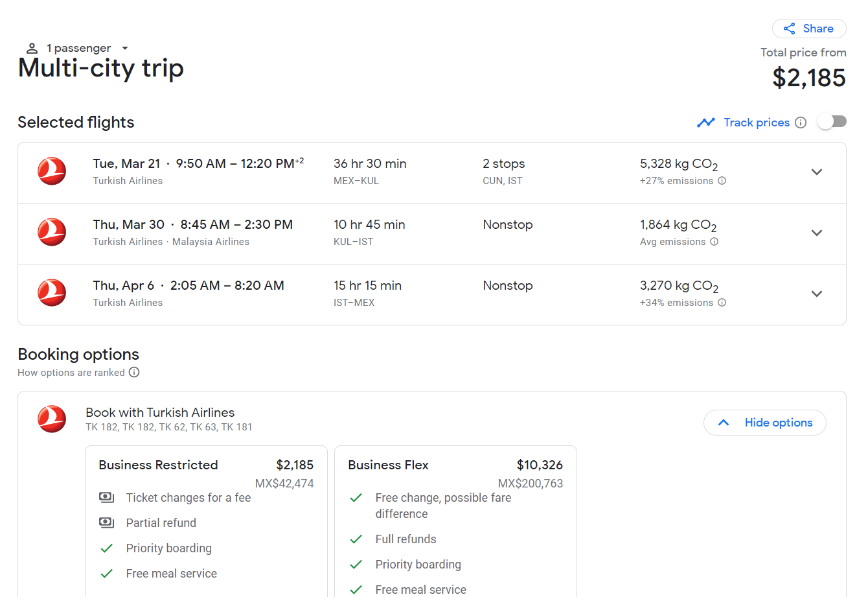The image size is (868, 597).
Task: Click the passenger person icon
Action: click(32, 49)
